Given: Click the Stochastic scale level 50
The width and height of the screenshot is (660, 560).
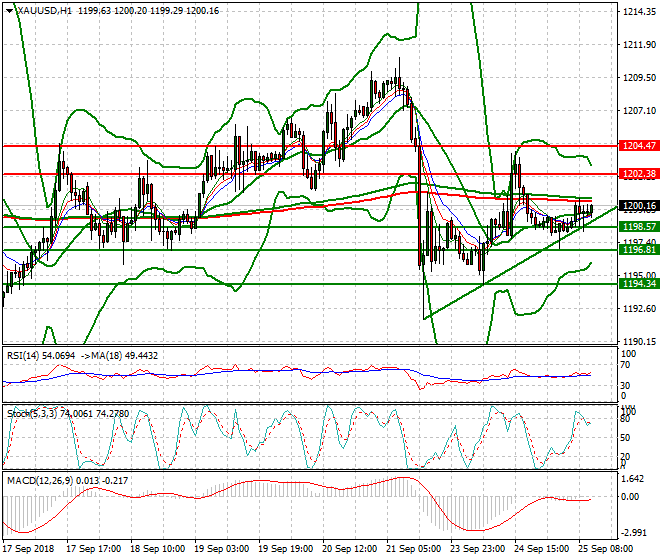Looking at the screenshot, I should coord(625,438).
